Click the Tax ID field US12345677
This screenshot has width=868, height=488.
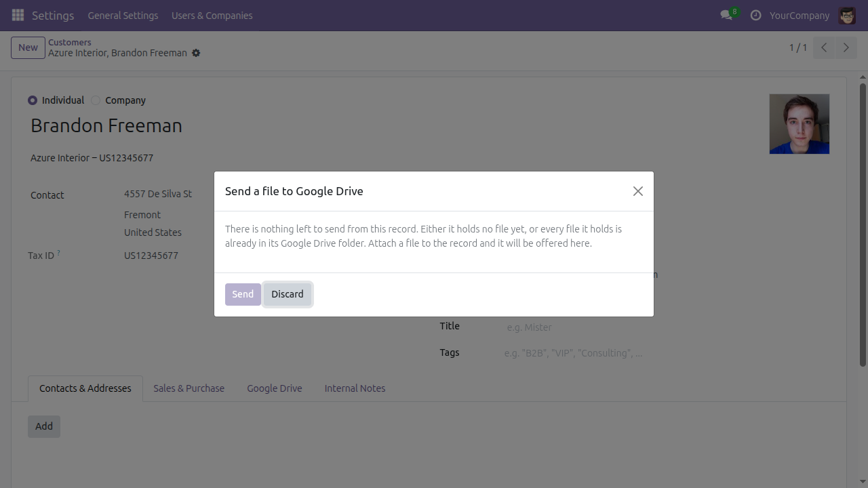151,256
